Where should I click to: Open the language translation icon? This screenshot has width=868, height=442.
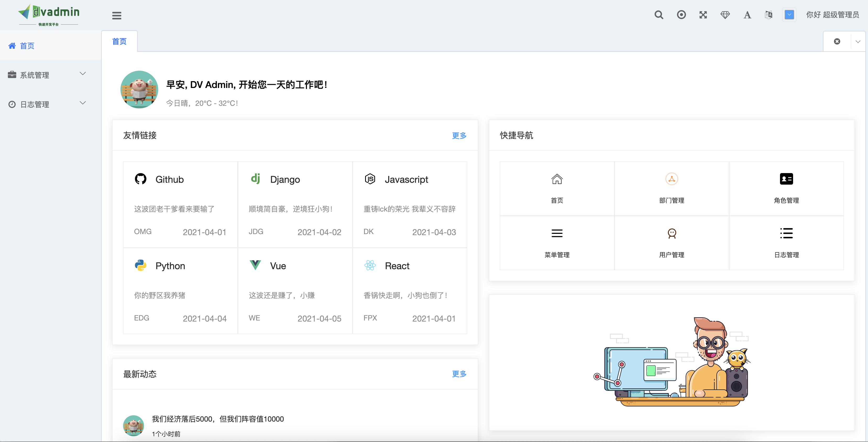click(x=768, y=15)
